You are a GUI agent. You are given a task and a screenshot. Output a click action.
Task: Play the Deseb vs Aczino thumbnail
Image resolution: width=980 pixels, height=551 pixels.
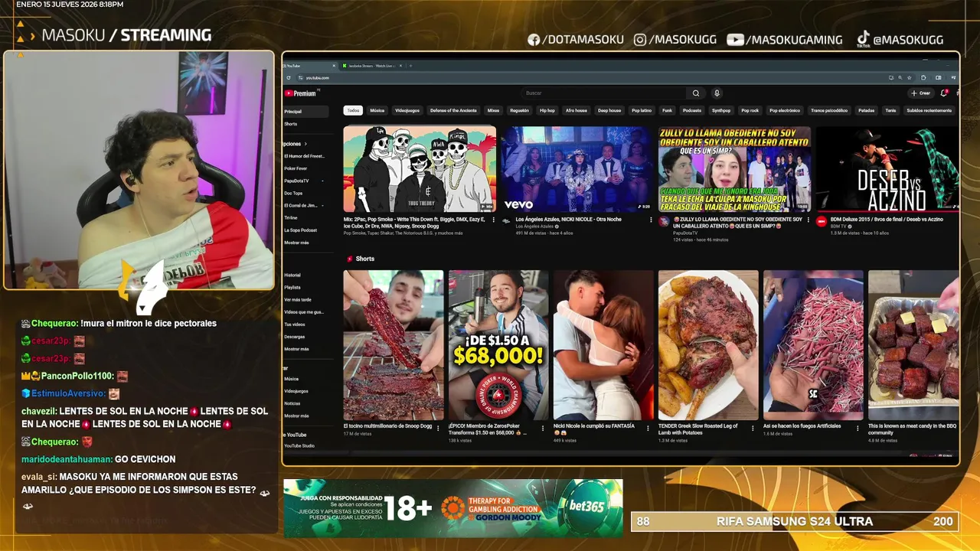(887, 169)
